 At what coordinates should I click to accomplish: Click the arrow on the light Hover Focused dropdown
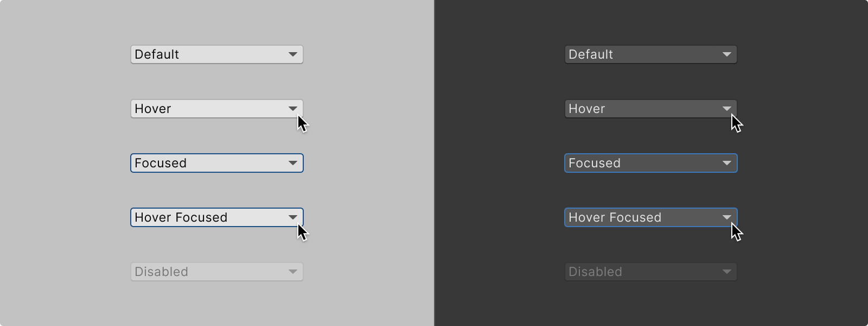point(292,217)
